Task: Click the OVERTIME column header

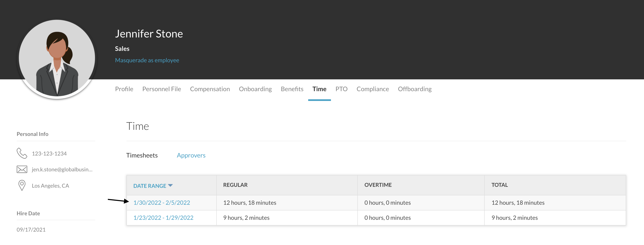Action: [x=378, y=185]
